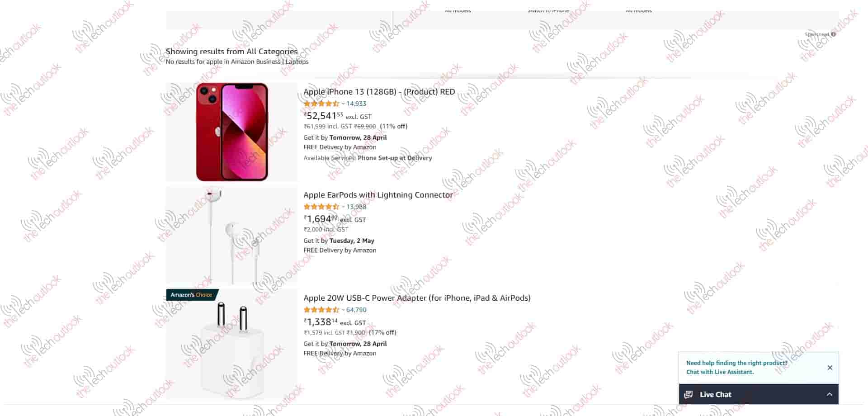
Task: Open the Power Adapter rating dropdown arrow
Action: pos(343,310)
